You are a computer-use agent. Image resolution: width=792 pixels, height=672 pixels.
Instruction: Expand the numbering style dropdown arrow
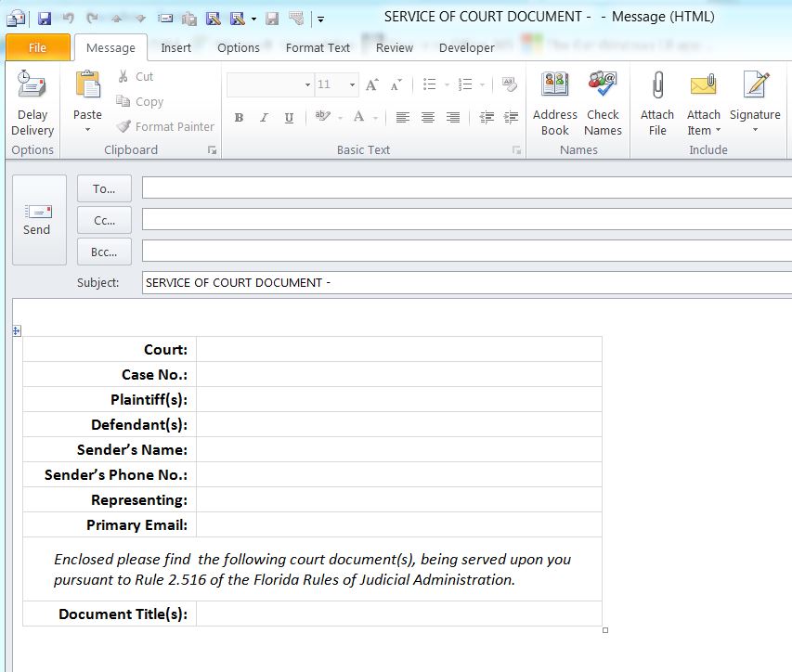[x=483, y=84]
